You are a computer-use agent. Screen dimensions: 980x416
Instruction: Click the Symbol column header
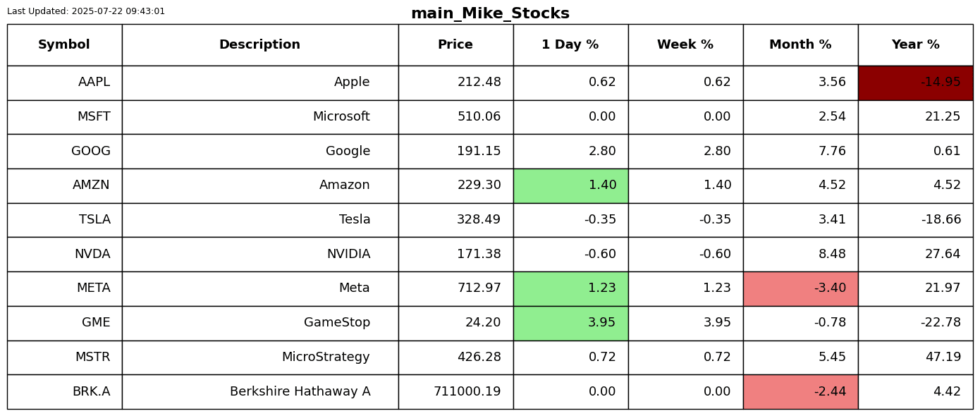(64, 45)
